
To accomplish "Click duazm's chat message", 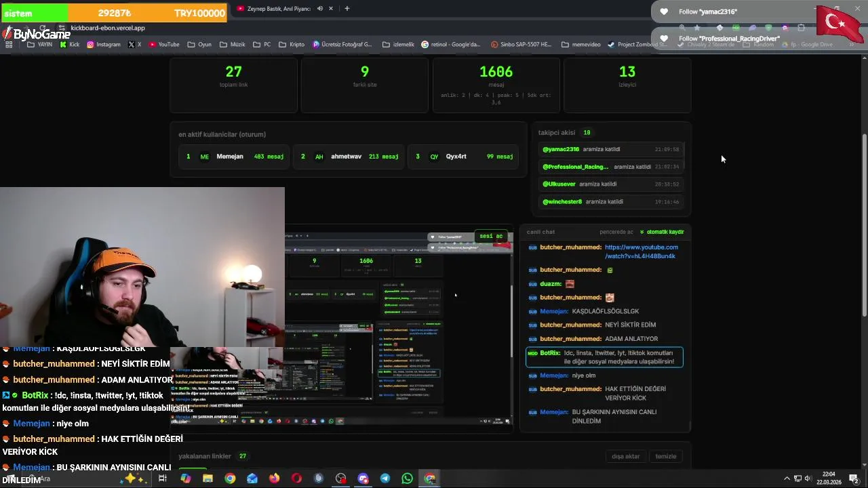I will click(x=551, y=284).
